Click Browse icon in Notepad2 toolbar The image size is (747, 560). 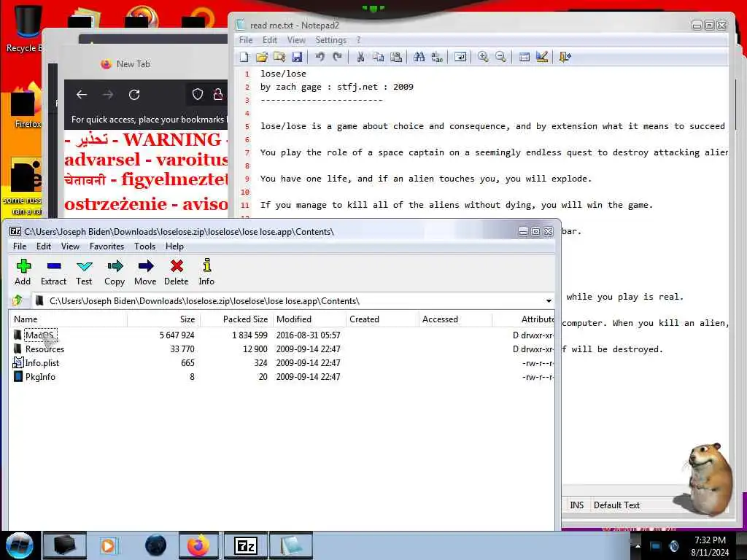[279, 57]
